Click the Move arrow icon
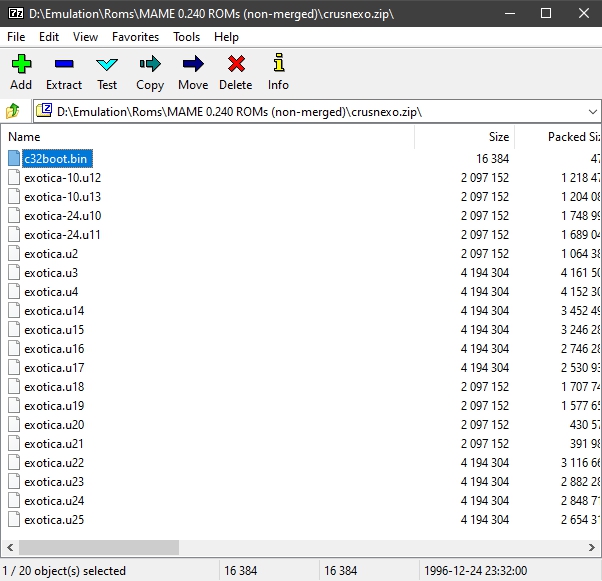Screen dimensions: 602x581 pyautogui.click(x=193, y=64)
